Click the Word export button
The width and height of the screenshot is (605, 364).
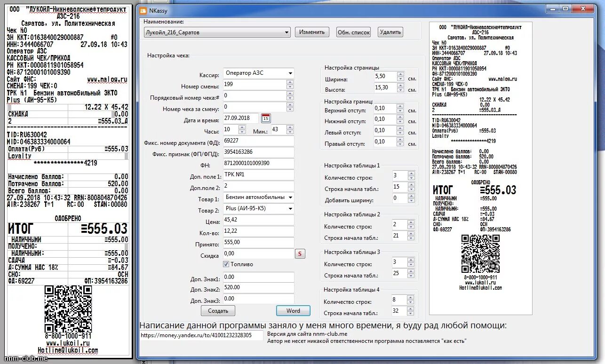coord(293,311)
